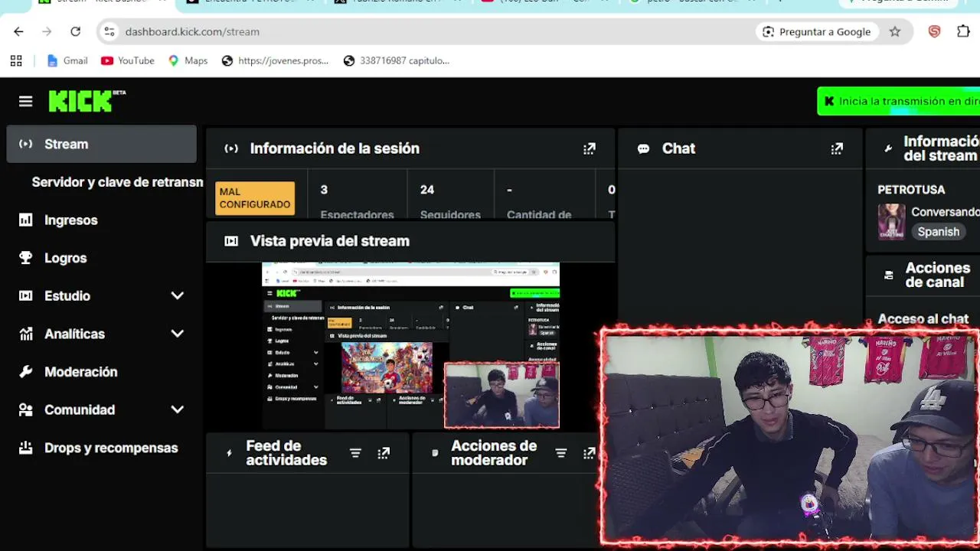The height and width of the screenshot is (551, 980).
Task: Click the KICK beta logo
Action: (87, 101)
